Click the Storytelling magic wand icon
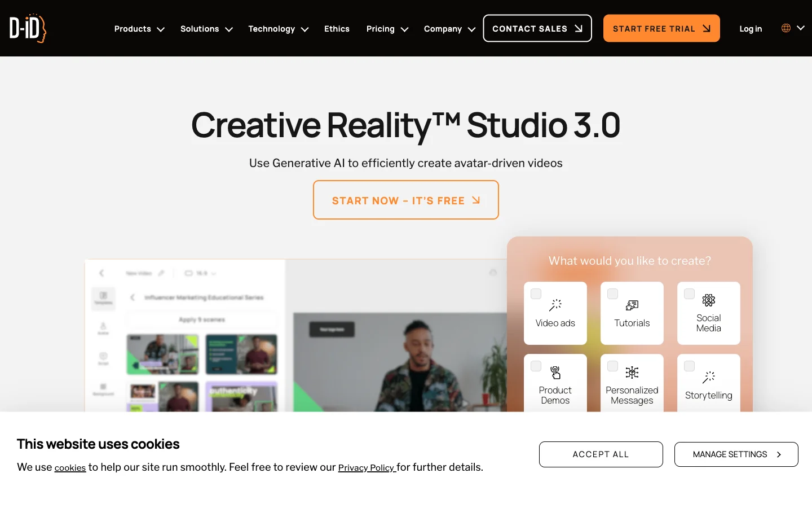 pyautogui.click(x=709, y=378)
